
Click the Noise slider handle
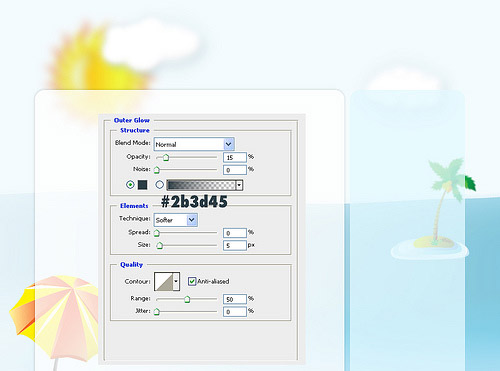tap(157, 170)
